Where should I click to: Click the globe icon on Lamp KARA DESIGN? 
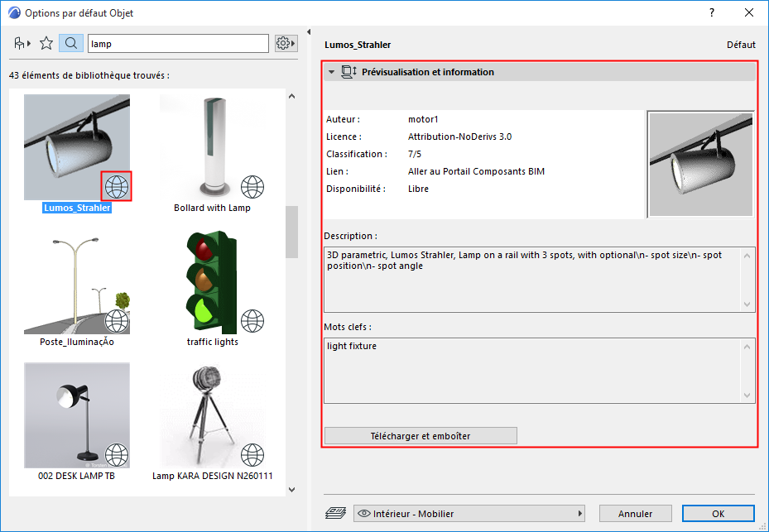(x=252, y=455)
